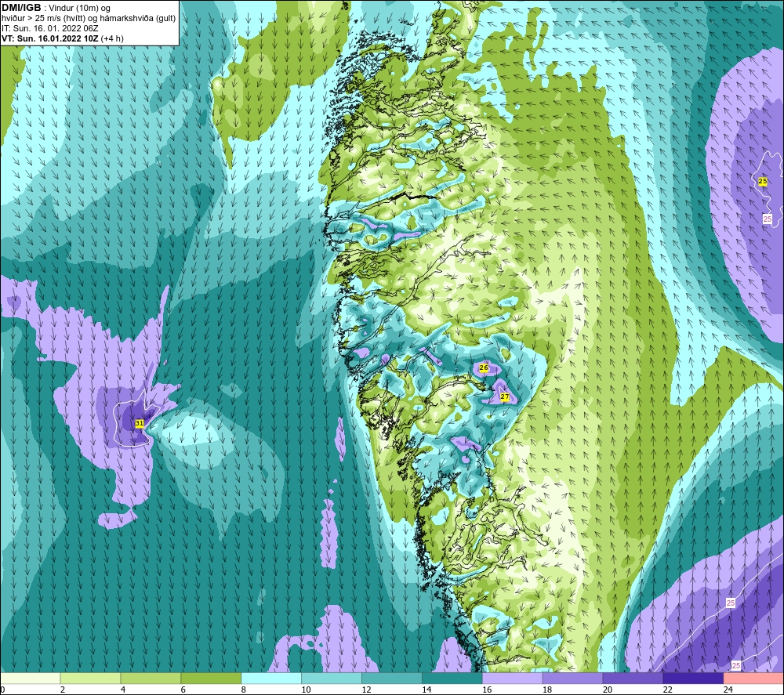Click the scale label 8
784x695 pixels.
[244, 690]
